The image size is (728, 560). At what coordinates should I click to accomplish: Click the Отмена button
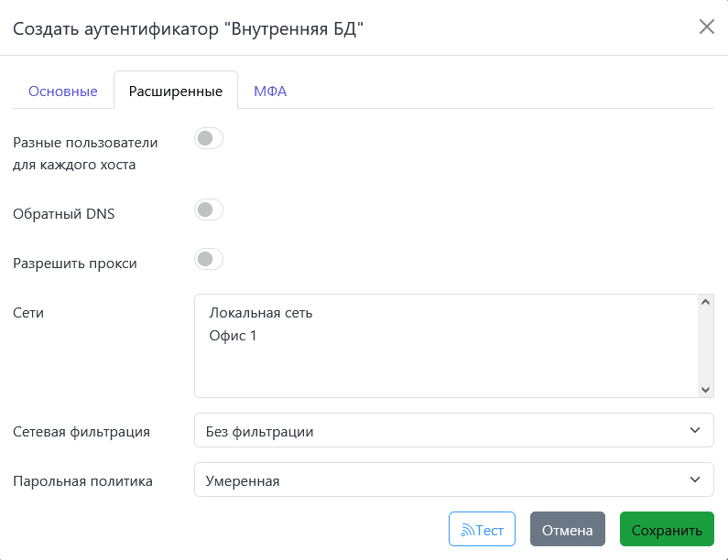pyautogui.click(x=567, y=530)
